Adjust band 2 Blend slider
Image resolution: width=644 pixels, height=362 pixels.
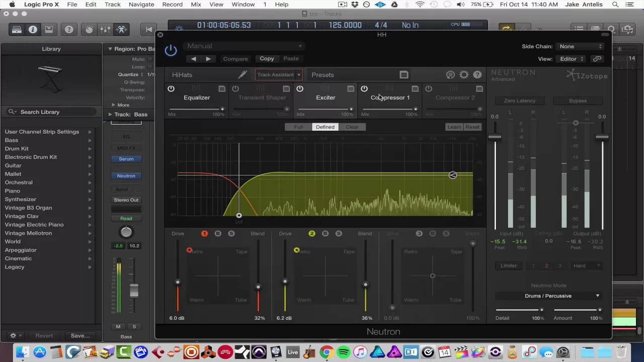[366, 286]
